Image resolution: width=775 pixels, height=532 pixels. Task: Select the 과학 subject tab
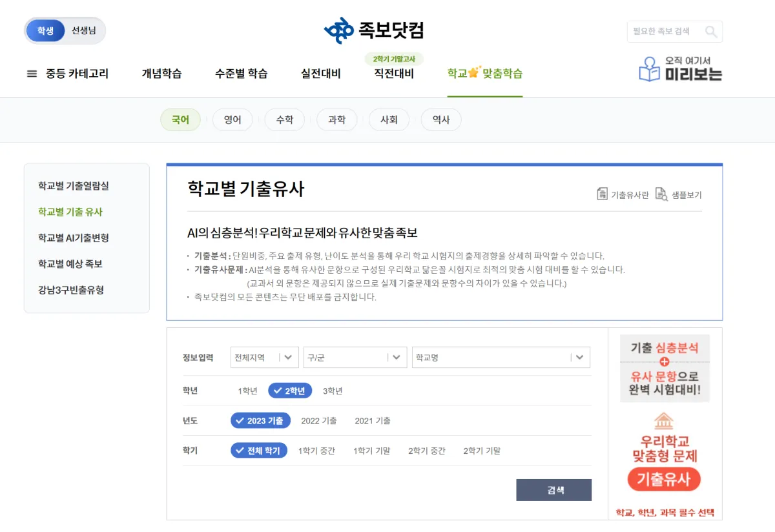coord(336,119)
